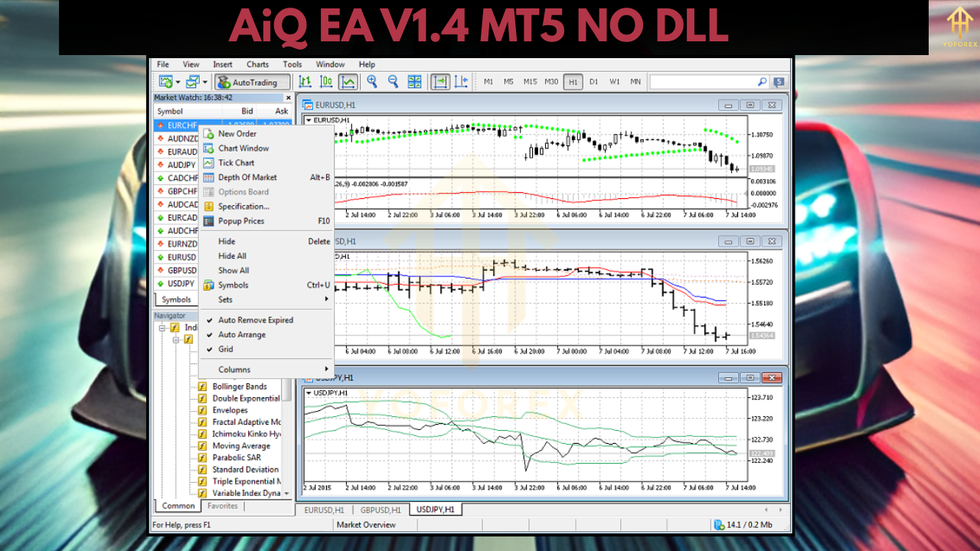The width and height of the screenshot is (980, 551).
Task: Toggle the chart shift icon
Action: (461, 82)
